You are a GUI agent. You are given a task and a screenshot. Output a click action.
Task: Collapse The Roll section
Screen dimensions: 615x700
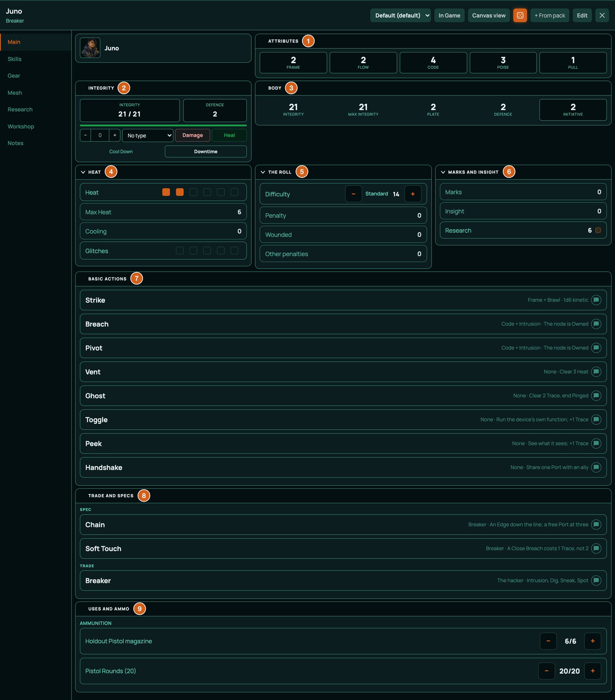pyautogui.click(x=263, y=172)
